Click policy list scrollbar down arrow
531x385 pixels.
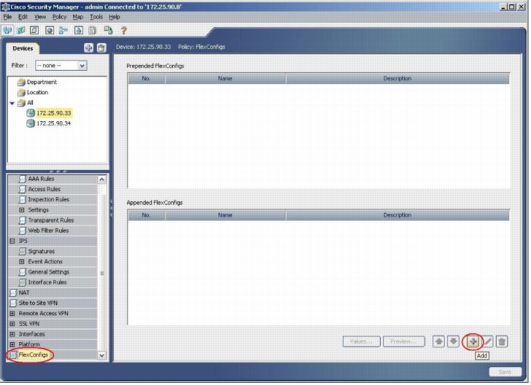pyautogui.click(x=102, y=355)
